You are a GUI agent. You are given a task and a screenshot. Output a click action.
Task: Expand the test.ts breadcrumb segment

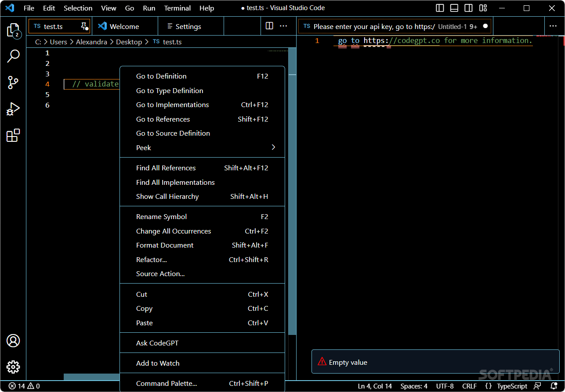(167, 42)
